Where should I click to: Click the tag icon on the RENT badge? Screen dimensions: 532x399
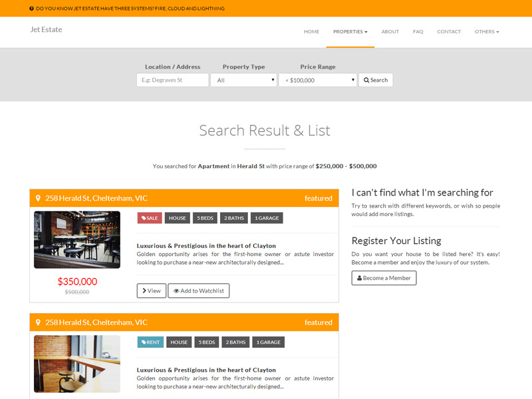(x=142, y=342)
